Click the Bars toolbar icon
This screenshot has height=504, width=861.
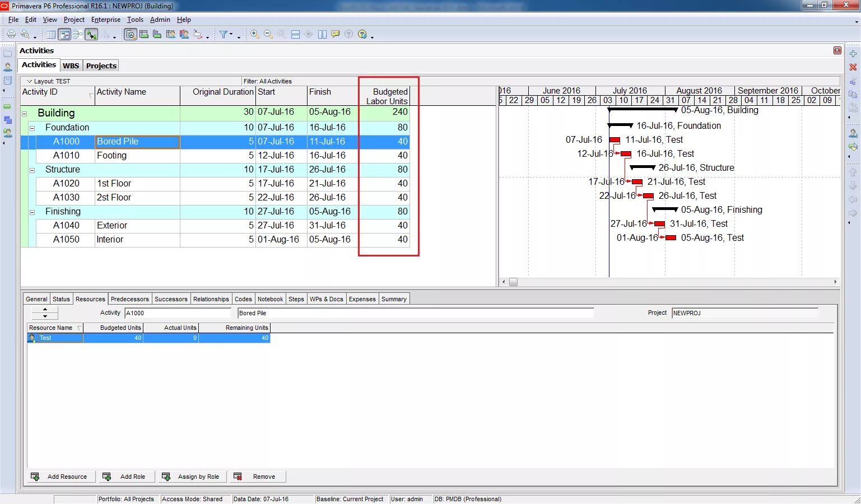[295, 34]
